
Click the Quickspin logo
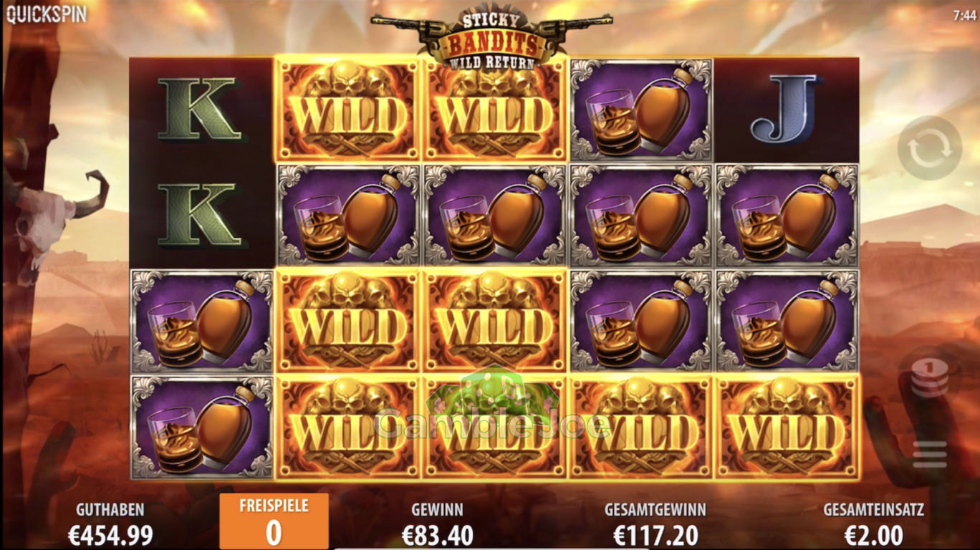pyautogui.click(x=47, y=14)
